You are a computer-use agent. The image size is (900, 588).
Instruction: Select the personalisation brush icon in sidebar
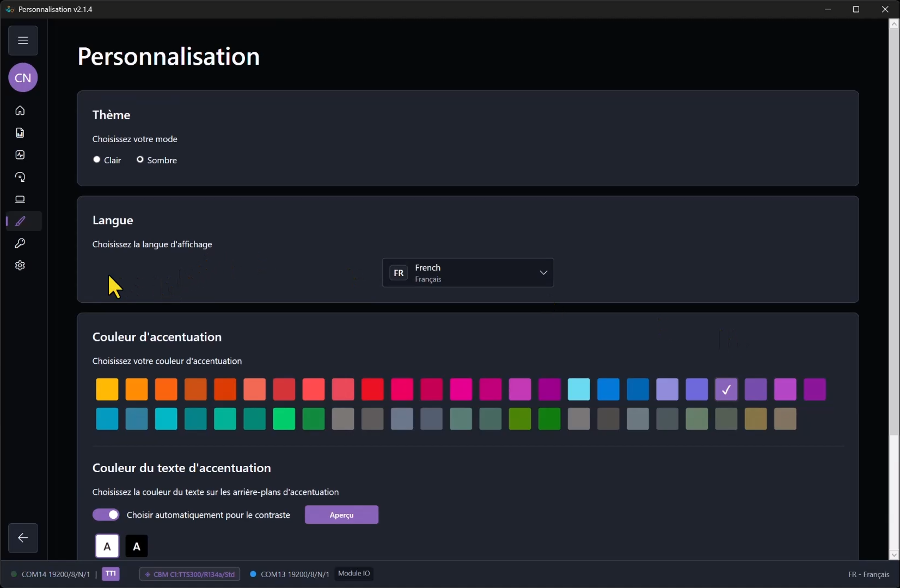pos(20,221)
